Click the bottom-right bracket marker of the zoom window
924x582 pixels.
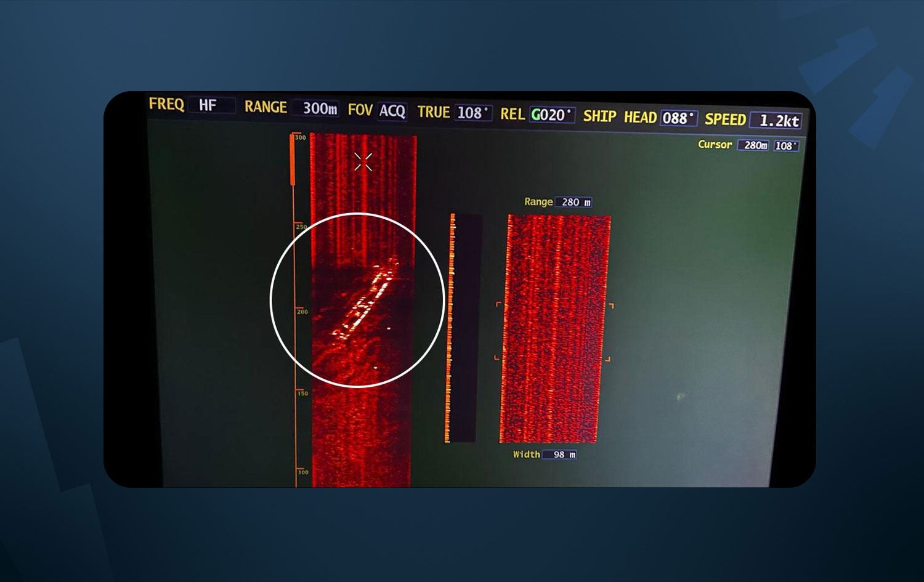click(607, 359)
